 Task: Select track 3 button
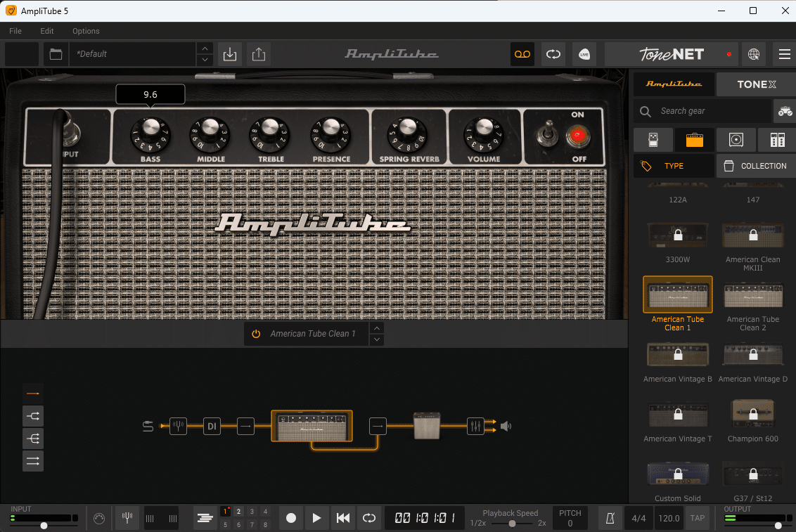coord(252,512)
